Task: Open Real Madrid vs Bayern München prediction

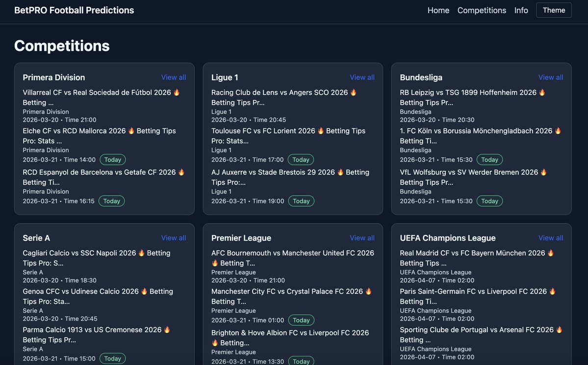Action: (477, 258)
